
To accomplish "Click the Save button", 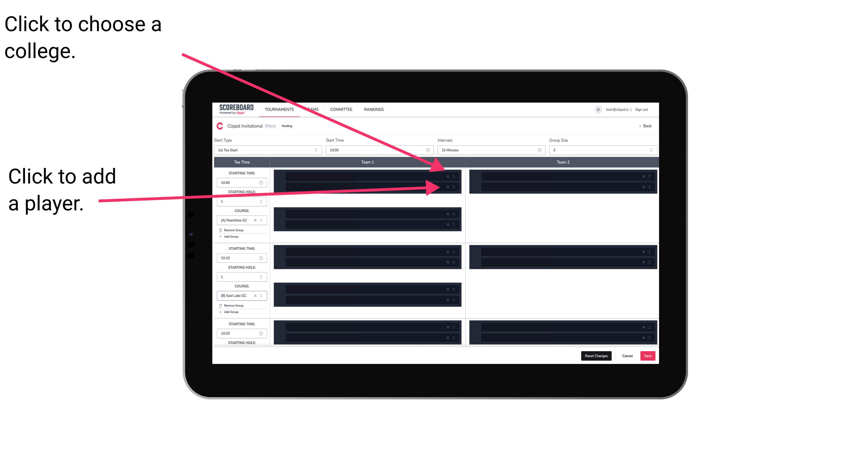I will [x=648, y=355].
